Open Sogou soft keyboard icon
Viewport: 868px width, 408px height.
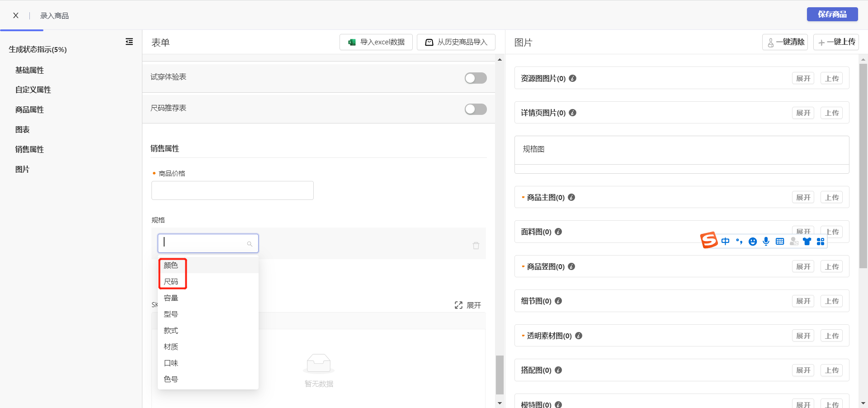780,242
